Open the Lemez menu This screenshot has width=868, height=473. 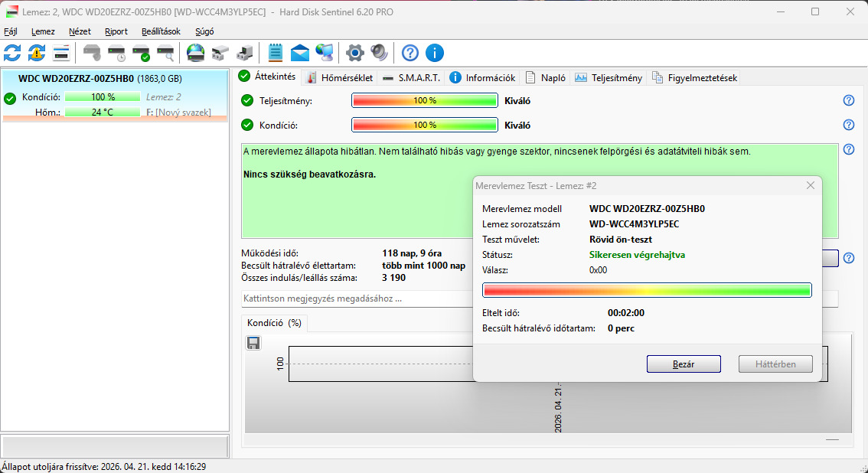(43, 31)
